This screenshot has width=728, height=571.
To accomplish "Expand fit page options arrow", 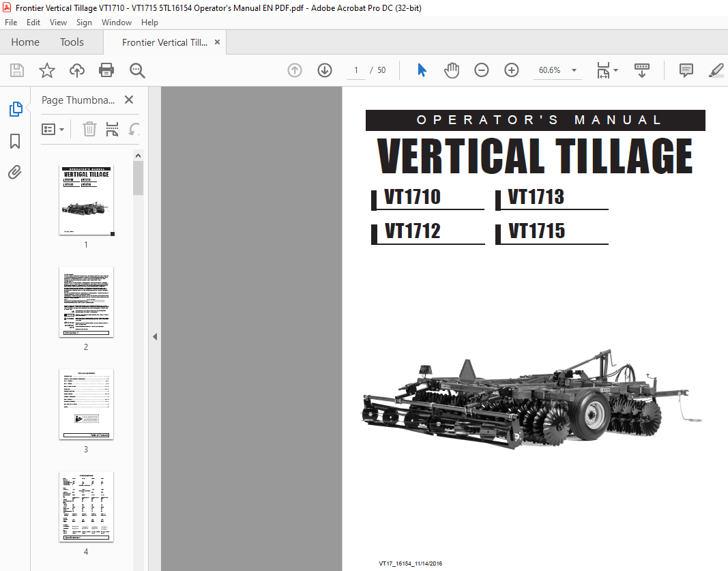I will [x=616, y=70].
